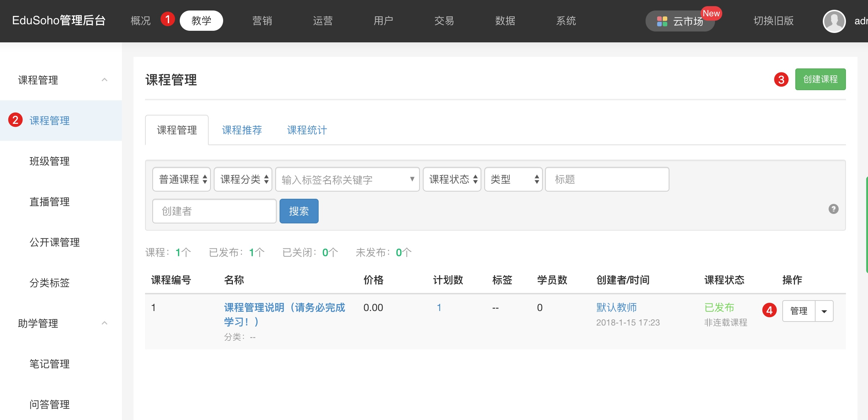Open the 普通课程 type dropdown

click(x=182, y=179)
